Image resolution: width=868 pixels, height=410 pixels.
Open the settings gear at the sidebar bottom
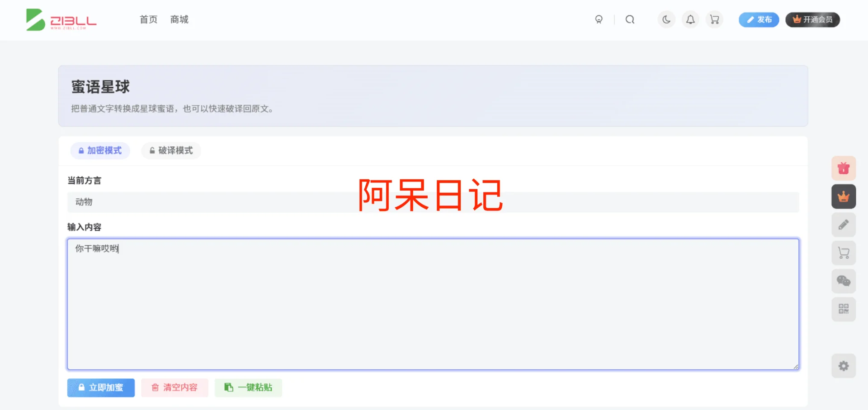[843, 366]
